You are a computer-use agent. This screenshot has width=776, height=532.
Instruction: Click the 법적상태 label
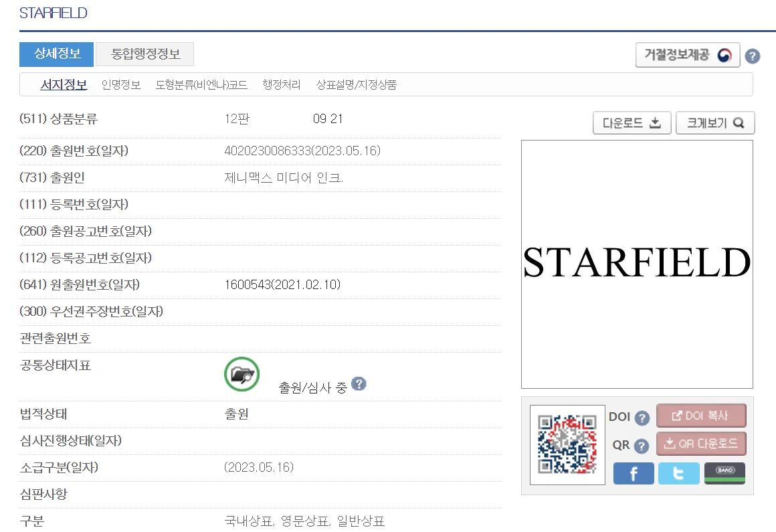[43, 414]
